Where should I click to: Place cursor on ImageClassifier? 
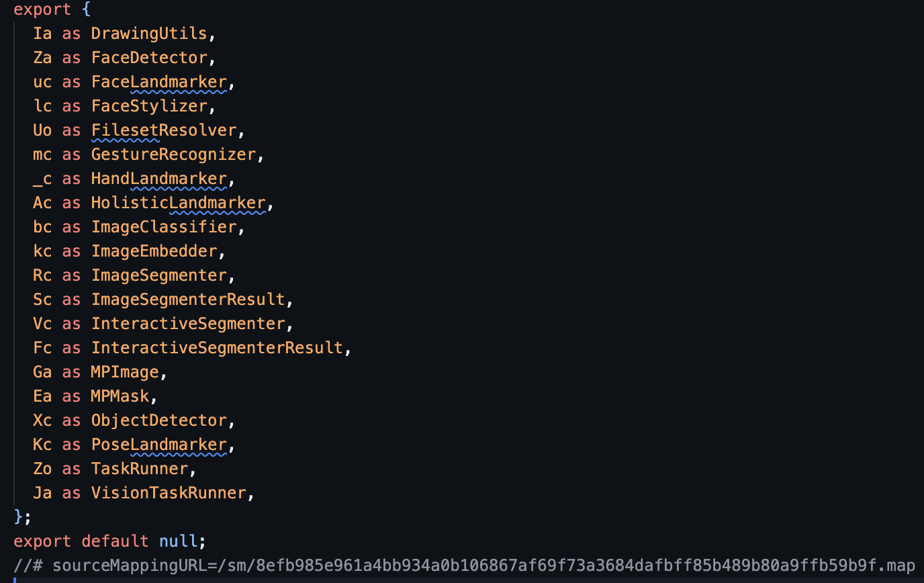pyautogui.click(x=164, y=227)
